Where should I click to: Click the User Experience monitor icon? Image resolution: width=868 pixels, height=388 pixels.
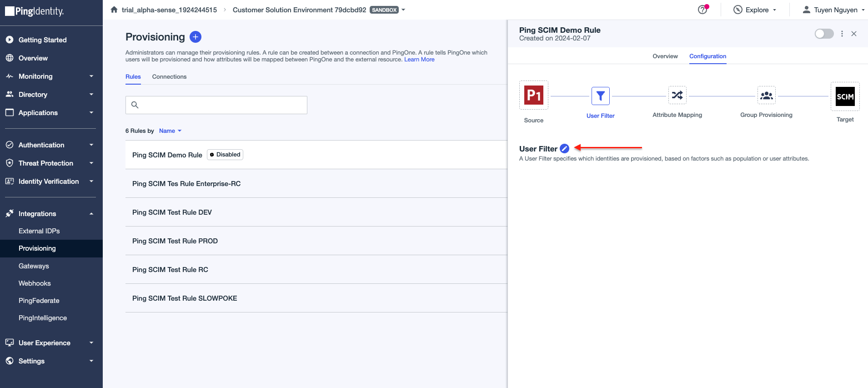click(10, 343)
